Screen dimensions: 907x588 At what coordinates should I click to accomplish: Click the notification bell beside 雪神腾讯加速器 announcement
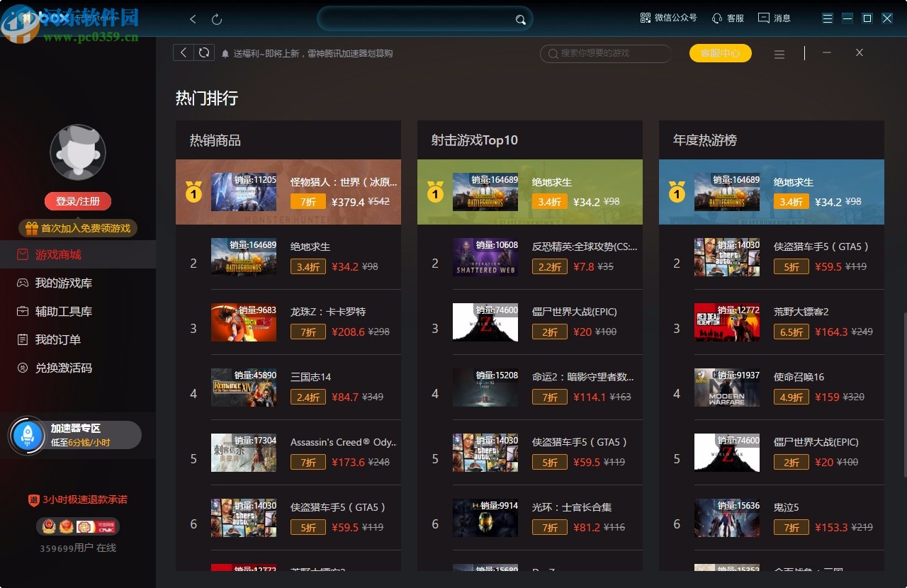[225, 52]
